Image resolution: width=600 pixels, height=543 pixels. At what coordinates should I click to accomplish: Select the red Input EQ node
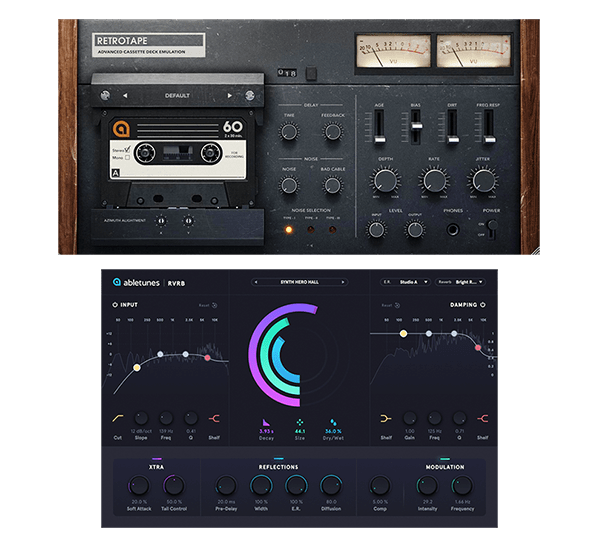coord(207,358)
